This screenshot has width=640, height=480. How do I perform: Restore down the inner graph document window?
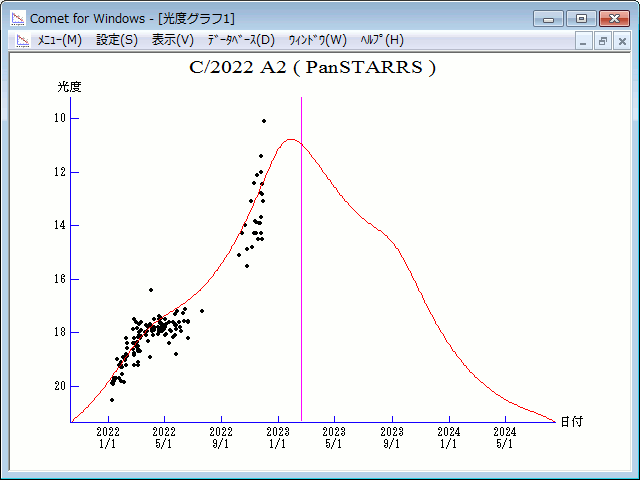603,41
